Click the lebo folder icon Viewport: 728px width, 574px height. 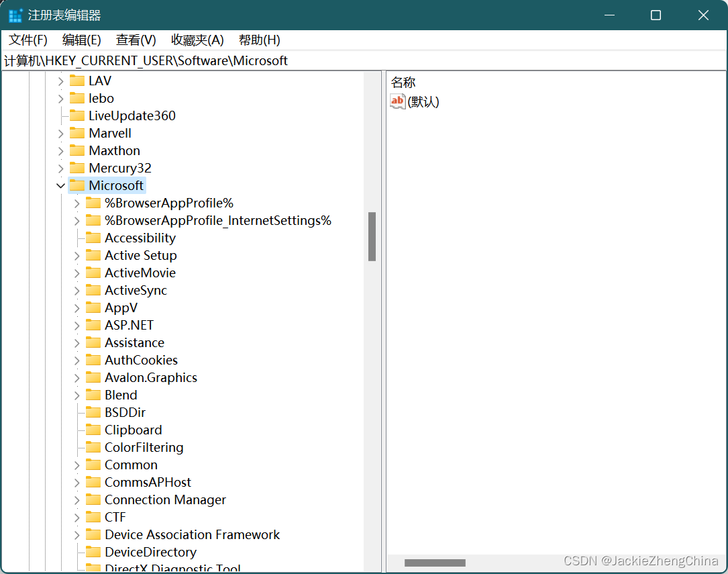tap(77, 98)
